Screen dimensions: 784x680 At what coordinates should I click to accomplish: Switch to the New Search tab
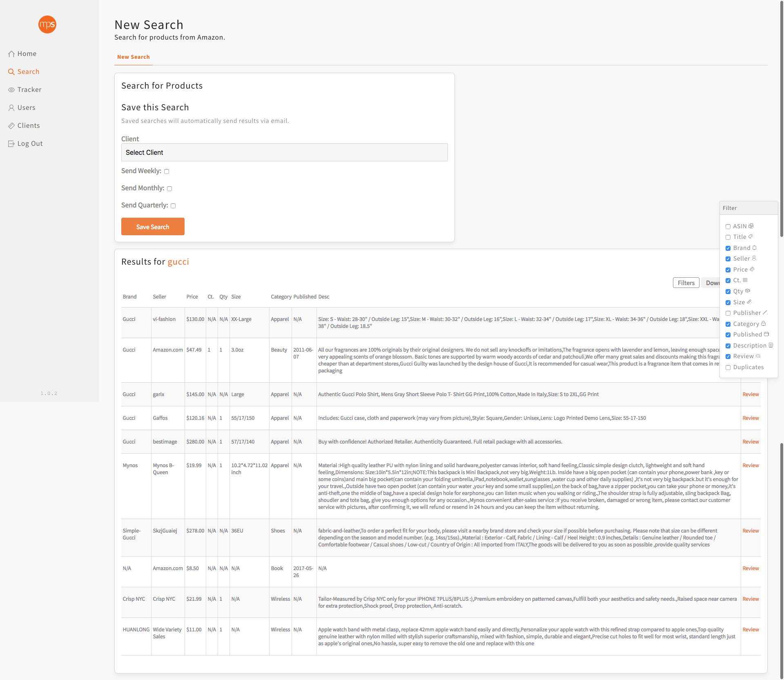point(133,57)
